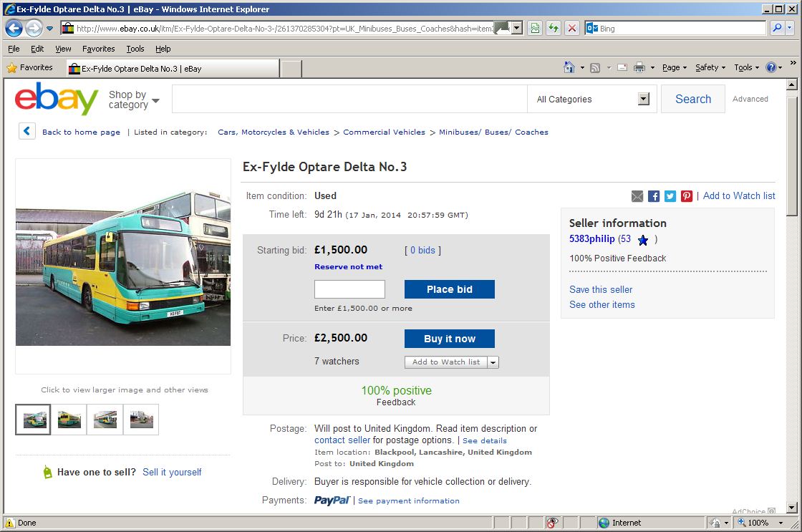Open the Add to Watch list dropdown arrow
The image size is (802, 532).
tap(493, 362)
